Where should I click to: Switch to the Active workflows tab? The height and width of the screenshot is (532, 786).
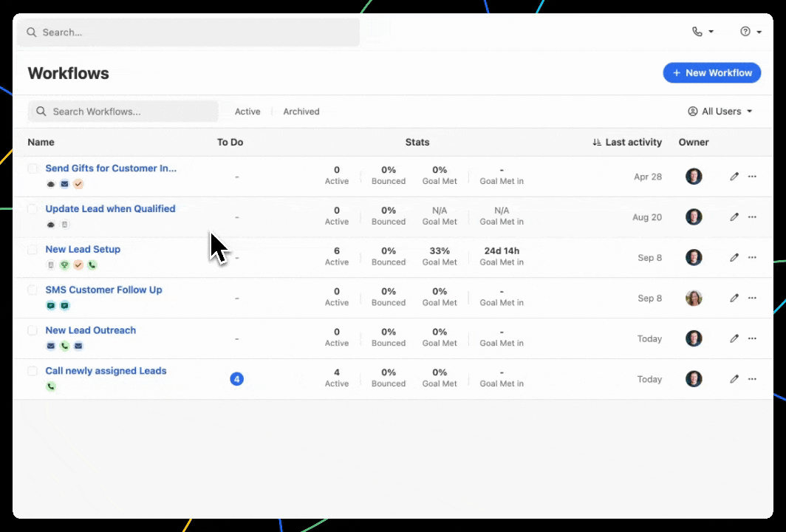pyautogui.click(x=247, y=112)
